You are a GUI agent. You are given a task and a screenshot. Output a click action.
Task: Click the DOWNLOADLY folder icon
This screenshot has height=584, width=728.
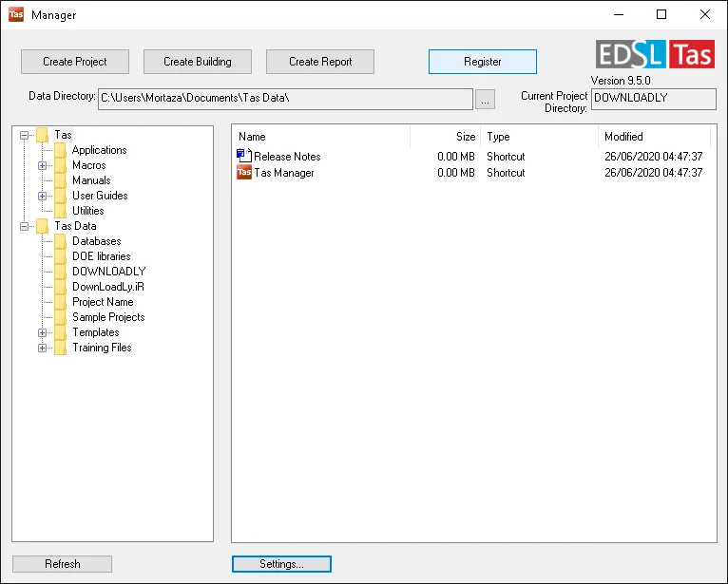click(x=60, y=272)
